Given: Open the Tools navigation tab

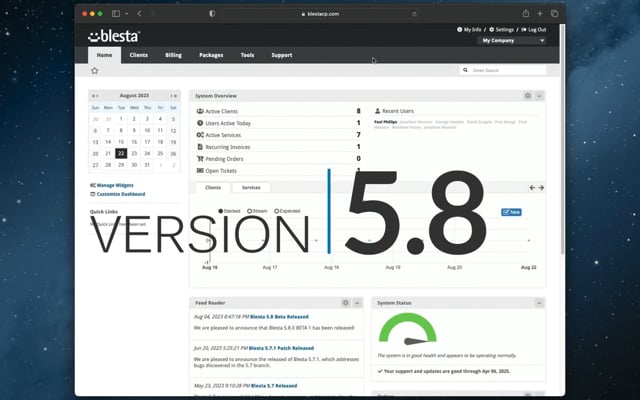Looking at the screenshot, I should [x=247, y=55].
